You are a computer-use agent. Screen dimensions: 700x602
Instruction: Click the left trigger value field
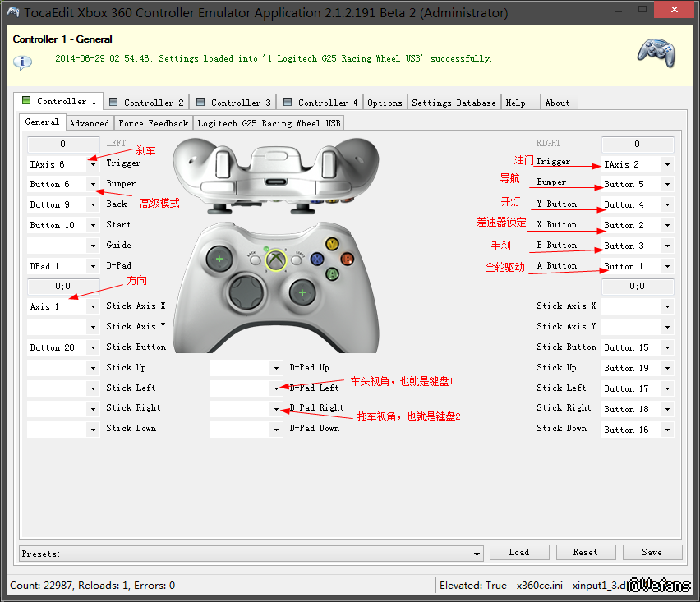(x=63, y=144)
